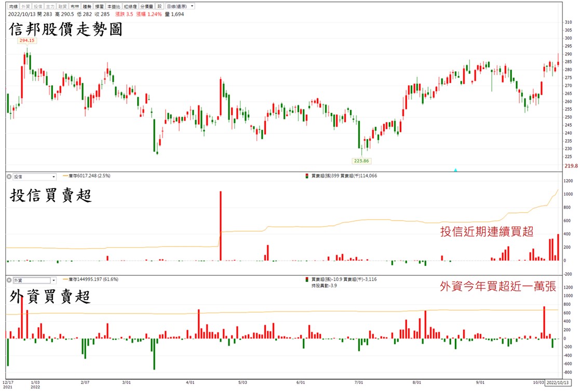
Task: Click the 分價量 volume-by-price button
Action: (146, 6)
